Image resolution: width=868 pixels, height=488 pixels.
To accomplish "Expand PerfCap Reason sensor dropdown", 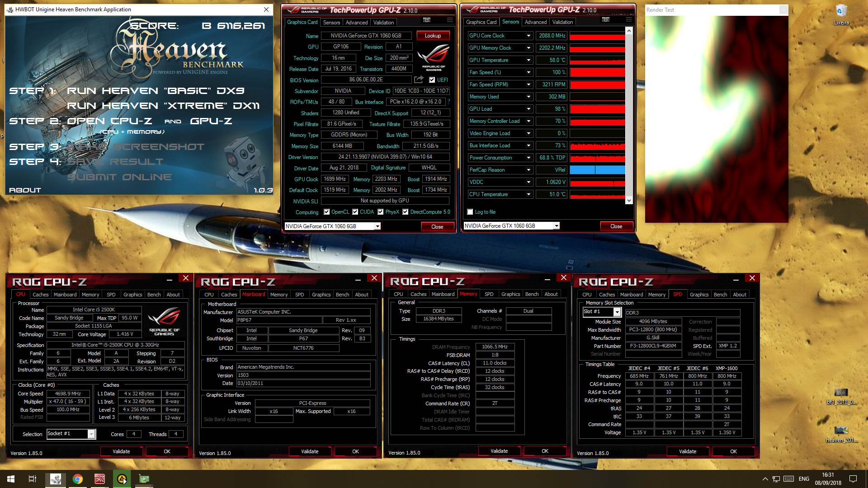I will 528,170.
